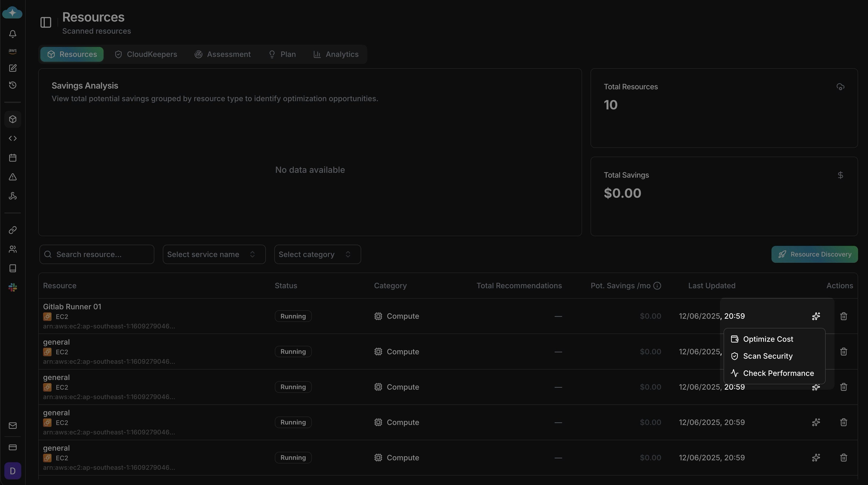Click the Resource Discovery button

[815, 254]
